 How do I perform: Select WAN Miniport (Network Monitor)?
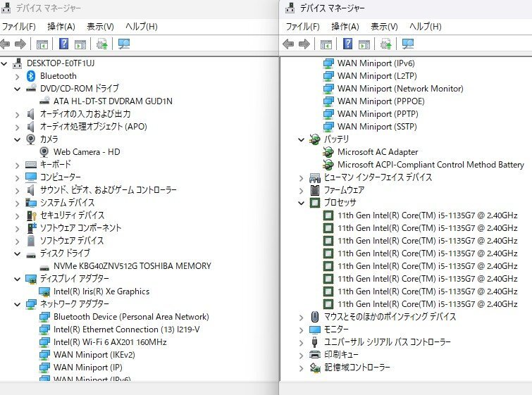pyautogui.click(x=400, y=89)
